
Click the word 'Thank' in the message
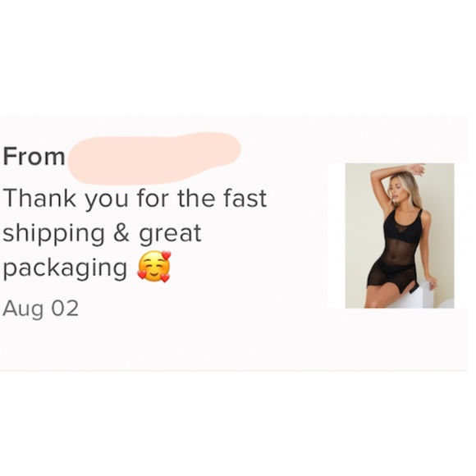pos(39,198)
